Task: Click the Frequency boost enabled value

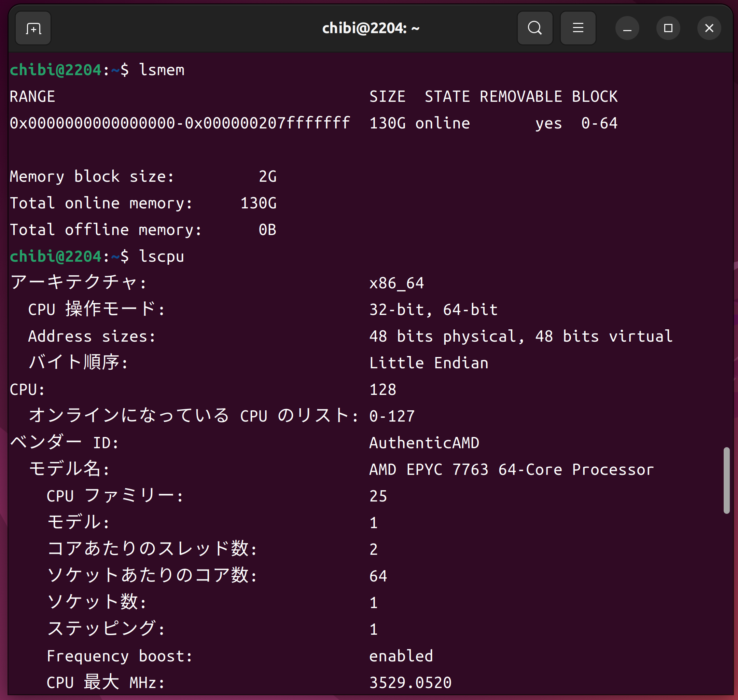Action: [401, 656]
